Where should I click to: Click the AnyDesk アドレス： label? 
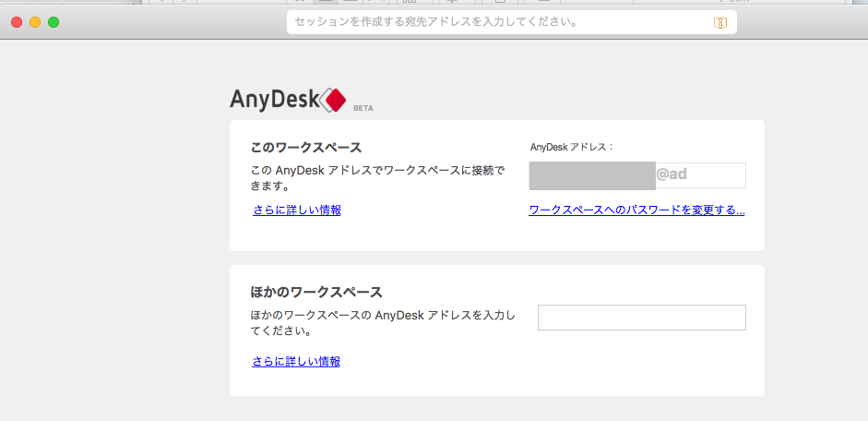click(573, 147)
